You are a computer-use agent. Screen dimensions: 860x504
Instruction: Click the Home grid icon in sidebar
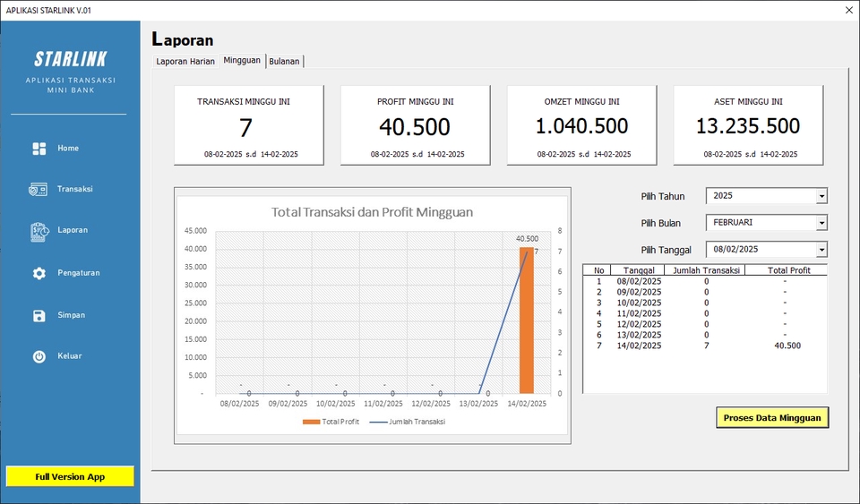pos(39,149)
